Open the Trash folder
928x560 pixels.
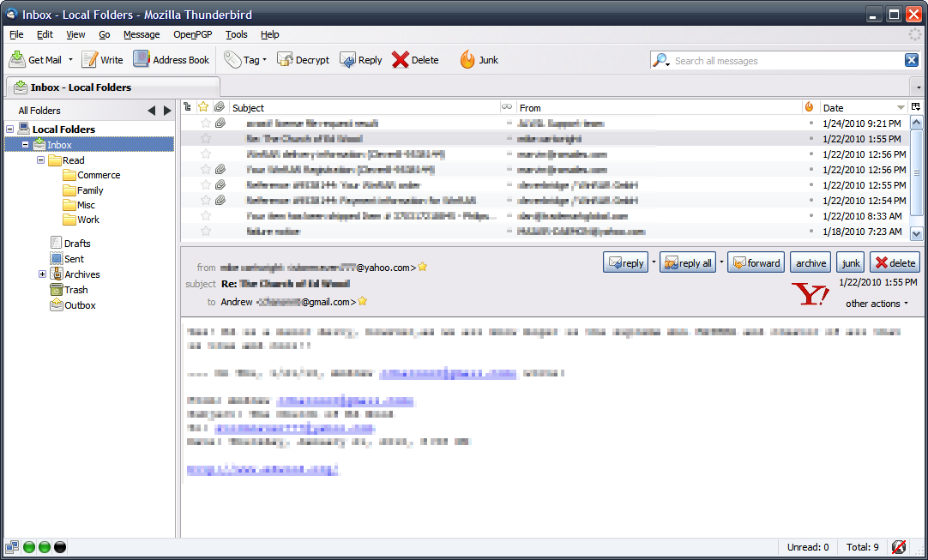69,290
